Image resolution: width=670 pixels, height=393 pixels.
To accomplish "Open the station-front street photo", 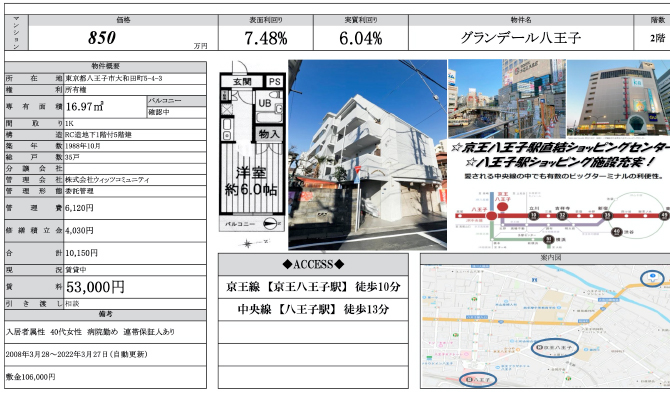I will pos(507,98).
